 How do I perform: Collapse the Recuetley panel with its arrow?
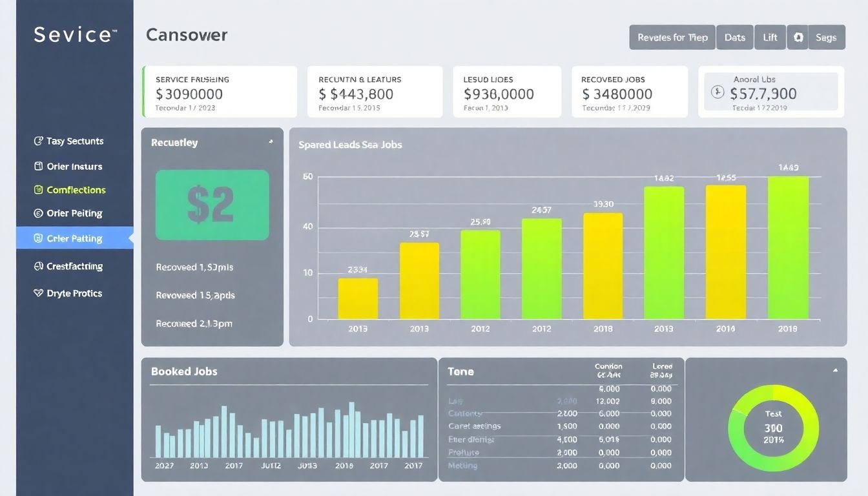point(271,141)
